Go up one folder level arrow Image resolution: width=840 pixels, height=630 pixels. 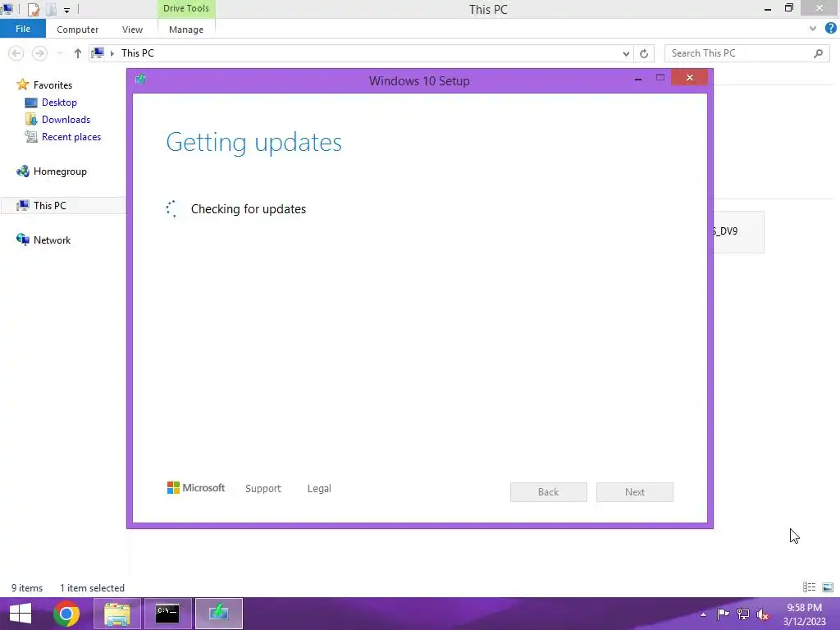click(x=78, y=53)
